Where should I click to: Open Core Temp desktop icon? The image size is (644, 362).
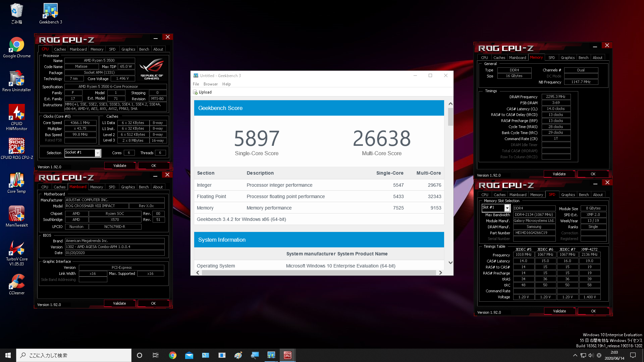[17, 183]
